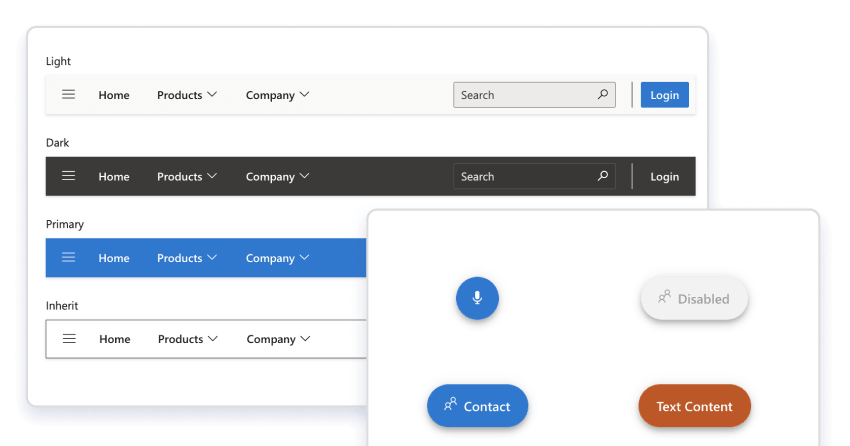
Task: Click Login in the Dark navbar
Action: [x=665, y=177]
